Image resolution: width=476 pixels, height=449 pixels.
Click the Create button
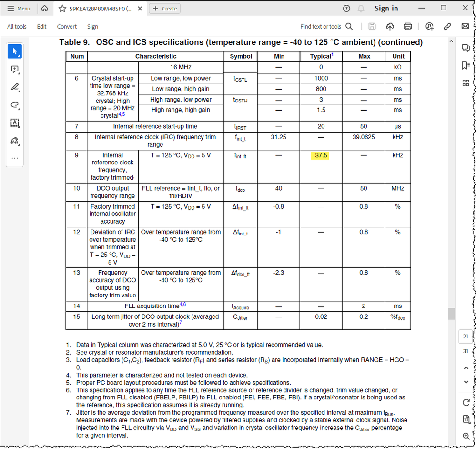pyautogui.click(x=164, y=9)
